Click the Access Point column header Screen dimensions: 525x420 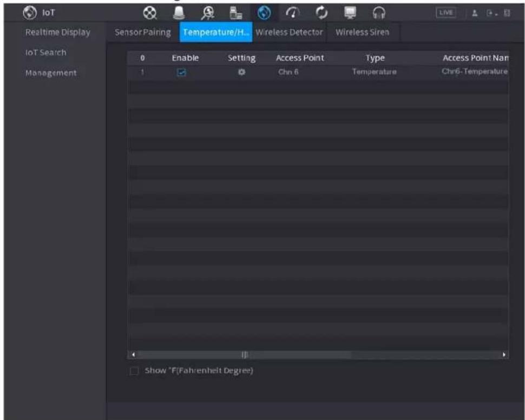tap(300, 58)
